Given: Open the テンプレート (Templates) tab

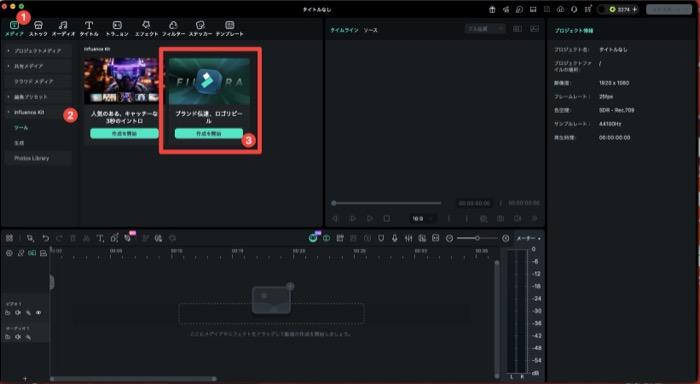Looking at the screenshot, I should point(229,29).
